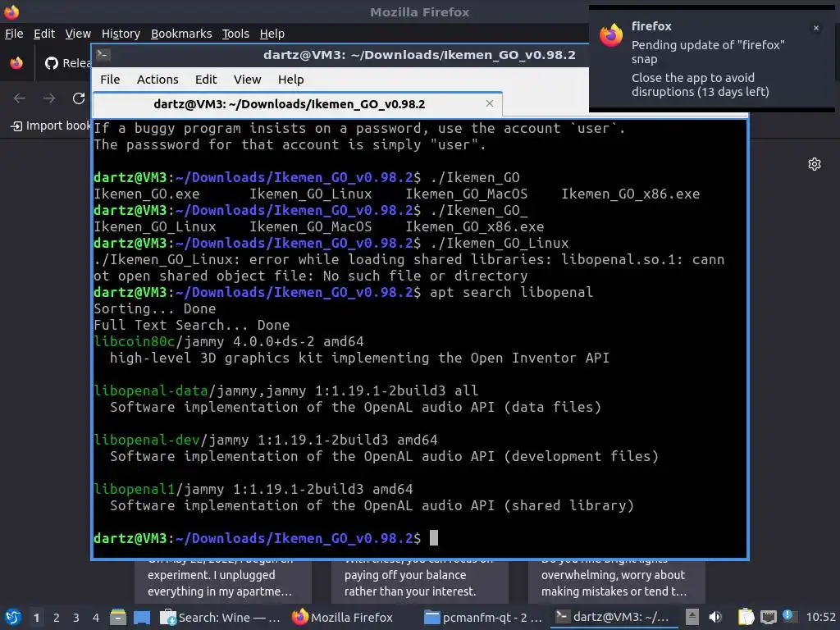Open the terminal Edit menu
This screenshot has height=630, width=840.
click(x=206, y=80)
